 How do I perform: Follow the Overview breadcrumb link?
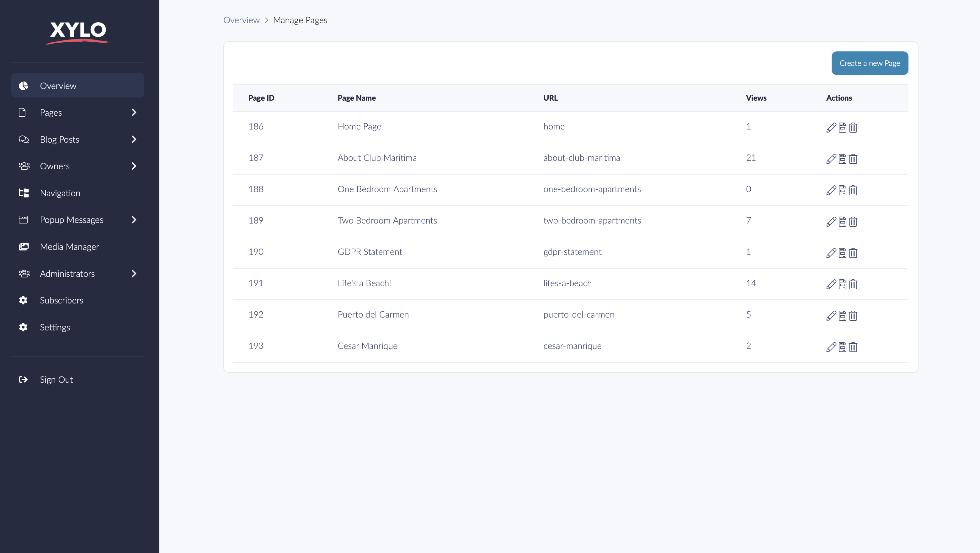pyautogui.click(x=241, y=20)
